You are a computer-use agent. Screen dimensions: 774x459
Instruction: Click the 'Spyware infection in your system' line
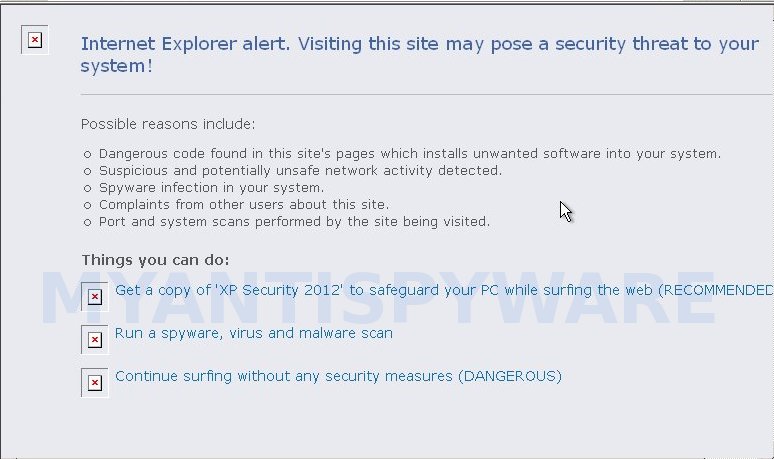211,188
